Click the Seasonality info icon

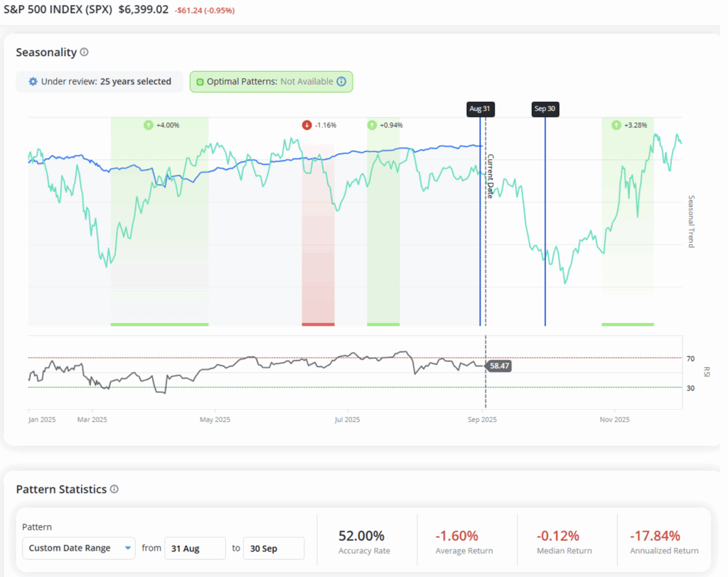84,52
